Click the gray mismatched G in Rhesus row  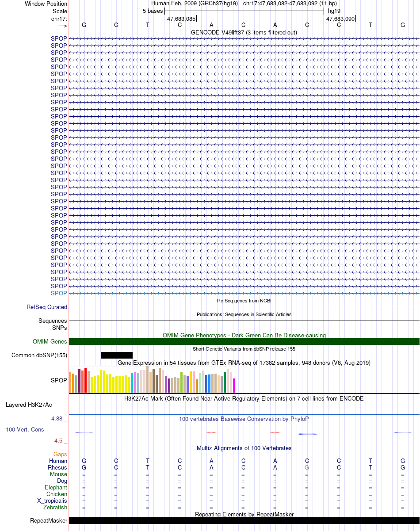307,467
